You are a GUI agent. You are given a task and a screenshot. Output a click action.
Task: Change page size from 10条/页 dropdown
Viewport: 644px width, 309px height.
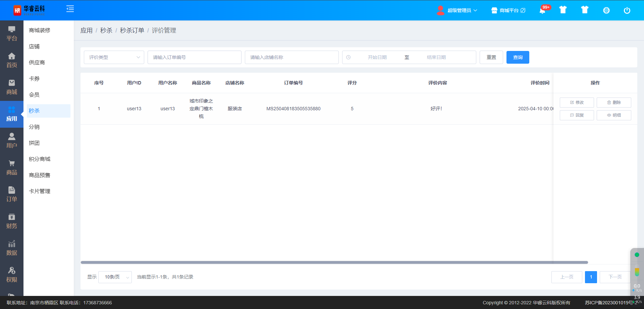(x=115, y=277)
